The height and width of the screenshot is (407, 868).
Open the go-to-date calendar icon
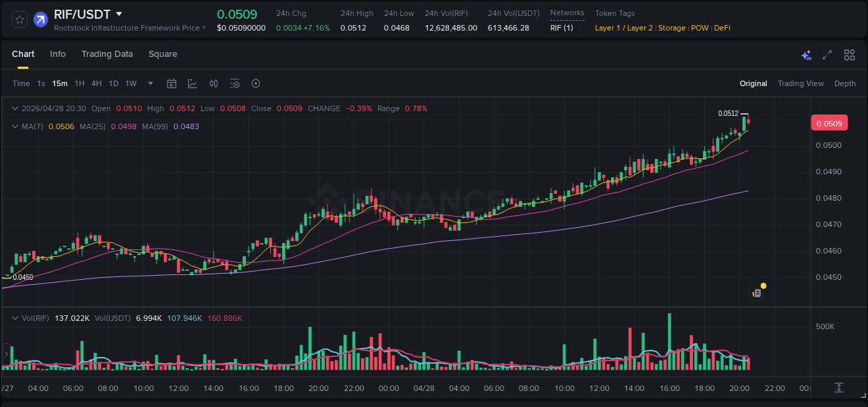(x=172, y=83)
